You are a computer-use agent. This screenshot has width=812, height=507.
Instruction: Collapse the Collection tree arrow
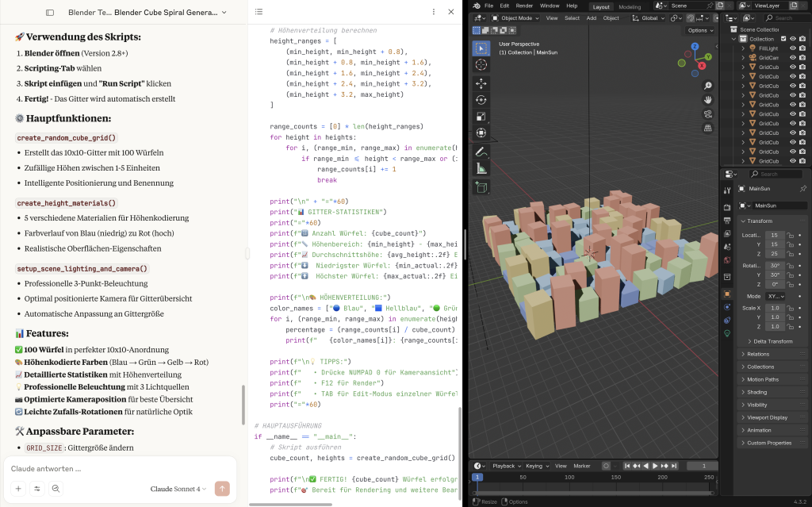733,39
